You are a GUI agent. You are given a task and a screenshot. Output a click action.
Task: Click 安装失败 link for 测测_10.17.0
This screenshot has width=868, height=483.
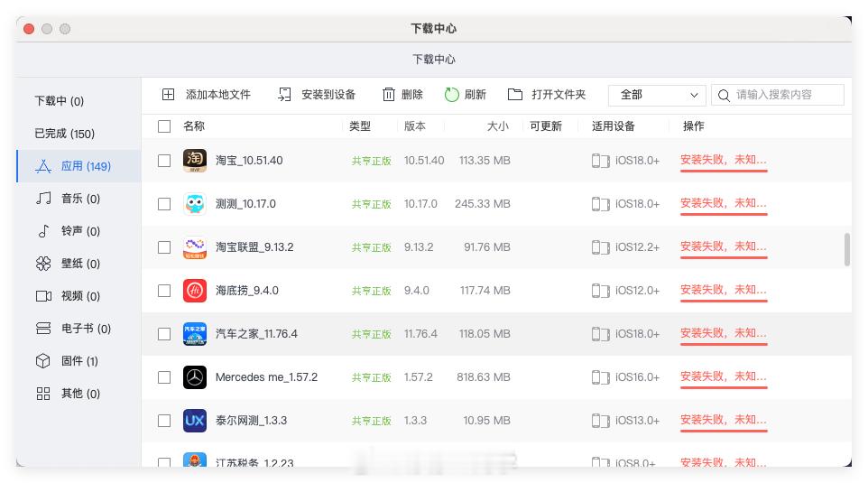click(x=724, y=203)
